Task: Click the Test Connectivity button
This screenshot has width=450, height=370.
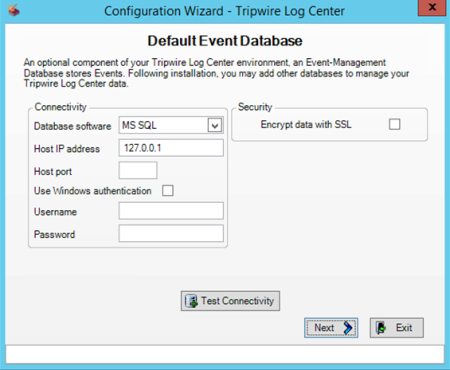Action: coord(230,301)
